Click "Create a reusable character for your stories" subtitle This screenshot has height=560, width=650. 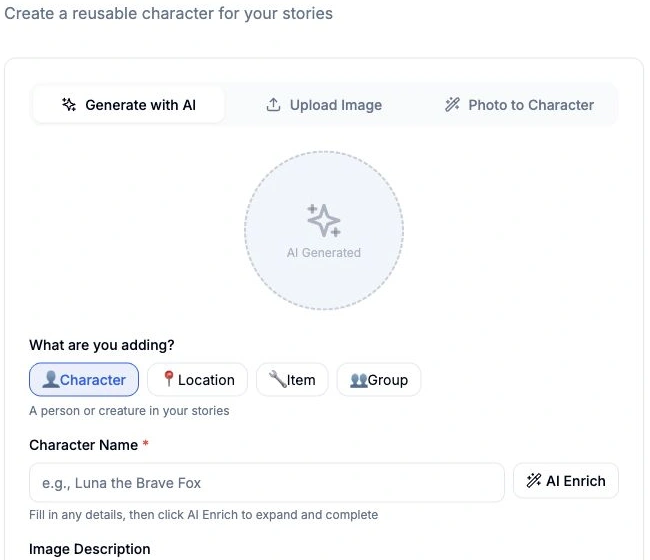pyautogui.click(x=168, y=13)
